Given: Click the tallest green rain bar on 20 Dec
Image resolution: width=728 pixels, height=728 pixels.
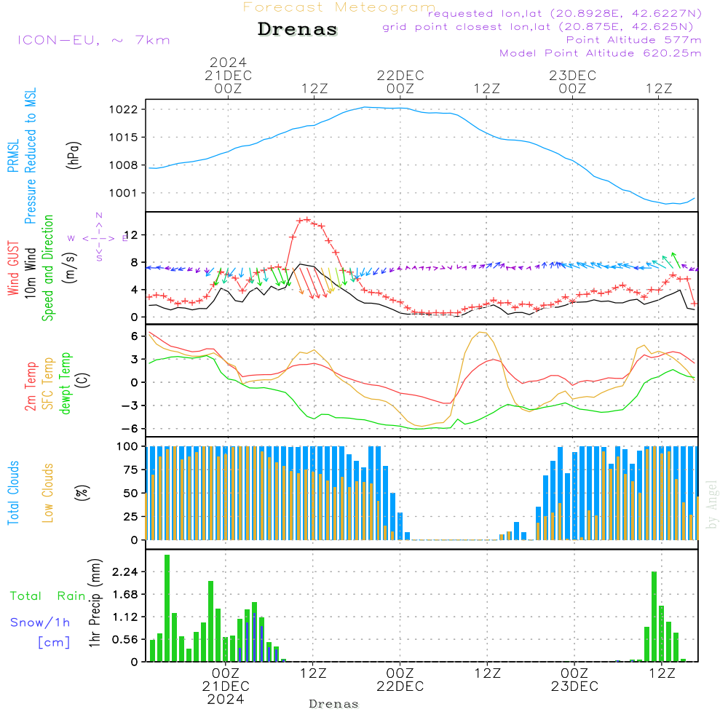Looking at the screenshot, I should click(167, 608).
